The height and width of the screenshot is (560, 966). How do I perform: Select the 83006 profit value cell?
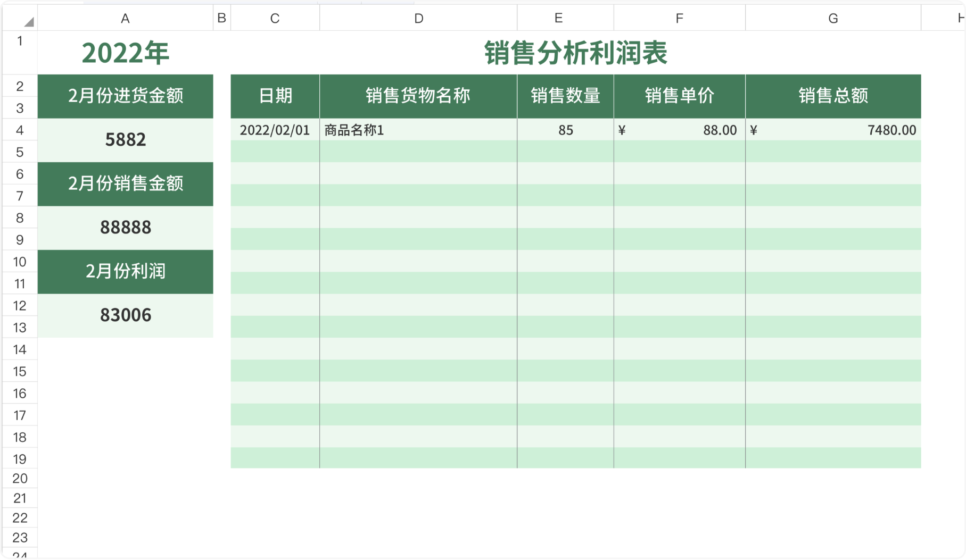125,315
